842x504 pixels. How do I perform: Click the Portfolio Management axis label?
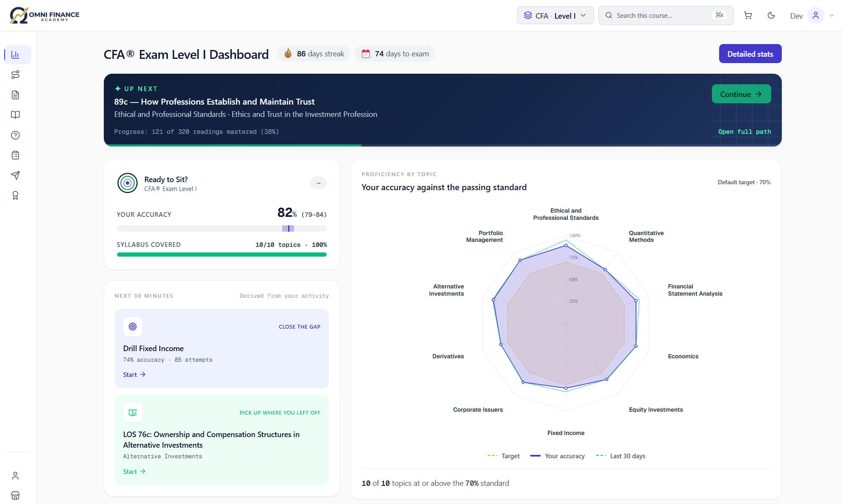tap(484, 236)
